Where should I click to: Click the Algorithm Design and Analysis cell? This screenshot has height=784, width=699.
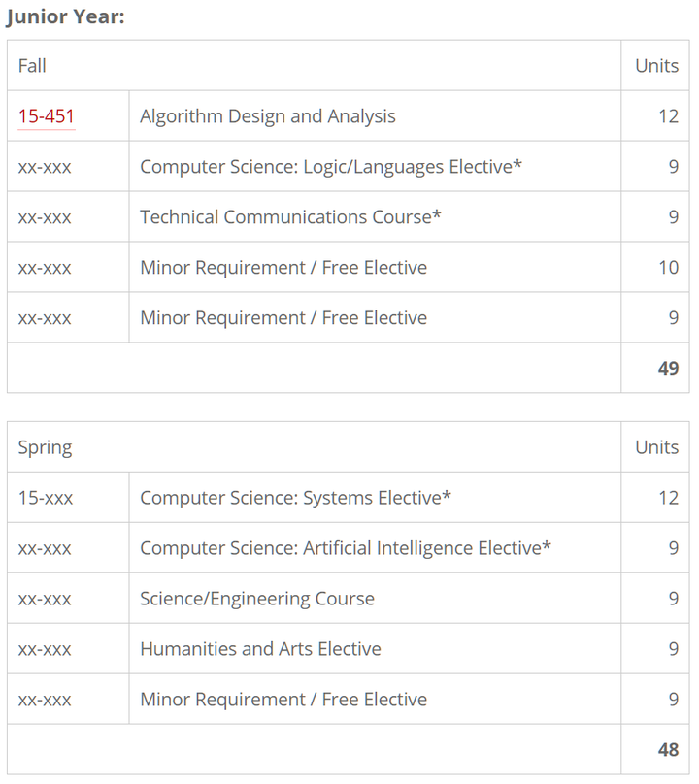tap(268, 116)
